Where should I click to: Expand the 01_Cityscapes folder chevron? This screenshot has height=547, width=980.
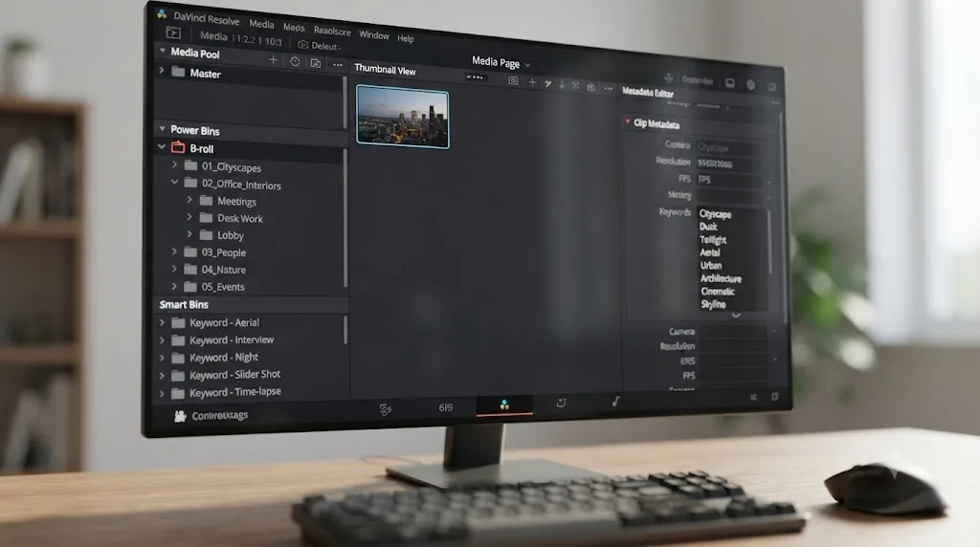pyautogui.click(x=175, y=164)
